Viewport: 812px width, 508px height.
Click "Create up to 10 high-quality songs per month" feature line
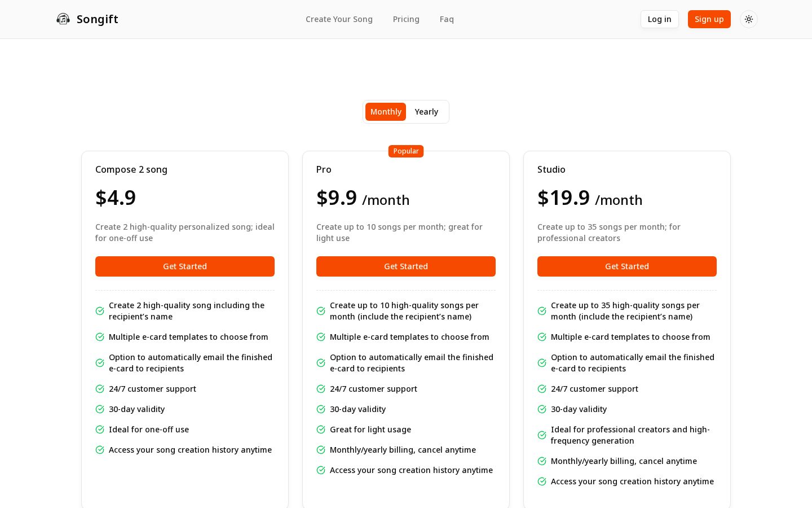coord(404,311)
